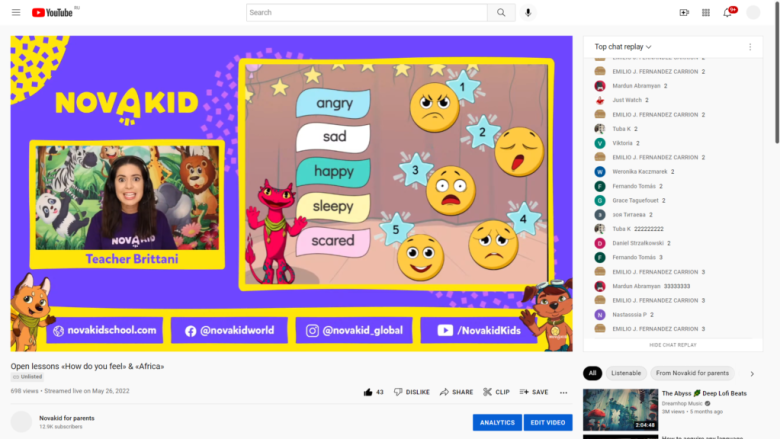Screen dimensions: 780x439
Task: Click the ANALYTICS button
Action: pos(497,423)
